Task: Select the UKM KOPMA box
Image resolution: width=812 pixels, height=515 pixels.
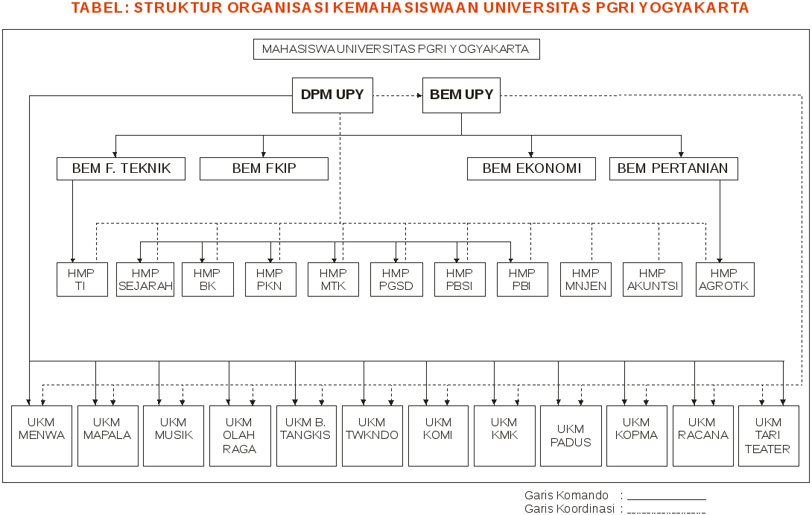Action: click(636, 436)
